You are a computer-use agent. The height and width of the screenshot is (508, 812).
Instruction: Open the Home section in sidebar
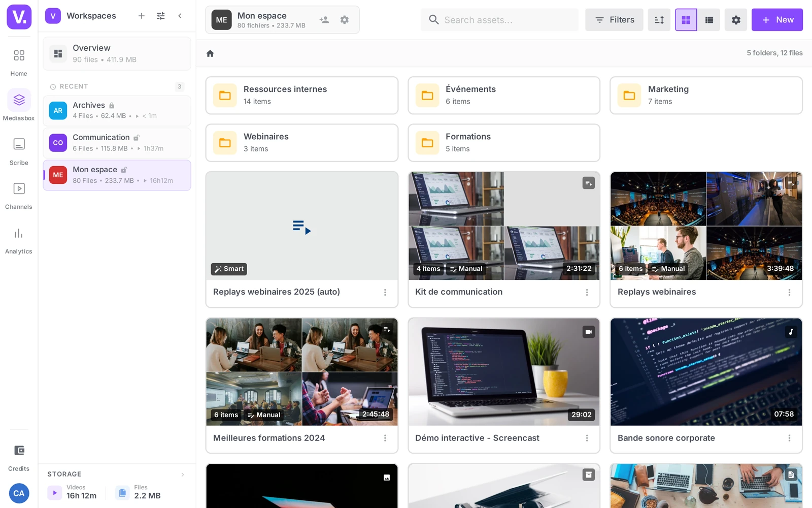pos(19,62)
